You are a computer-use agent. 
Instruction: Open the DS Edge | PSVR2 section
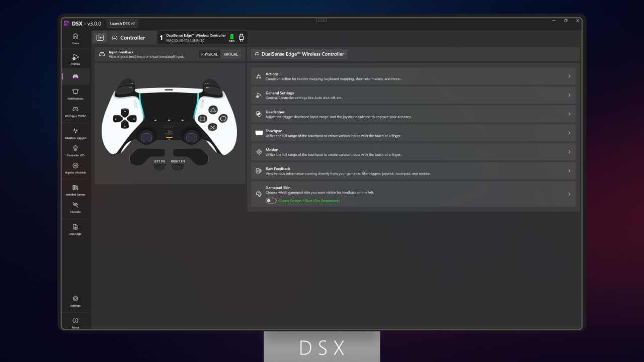click(75, 112)
